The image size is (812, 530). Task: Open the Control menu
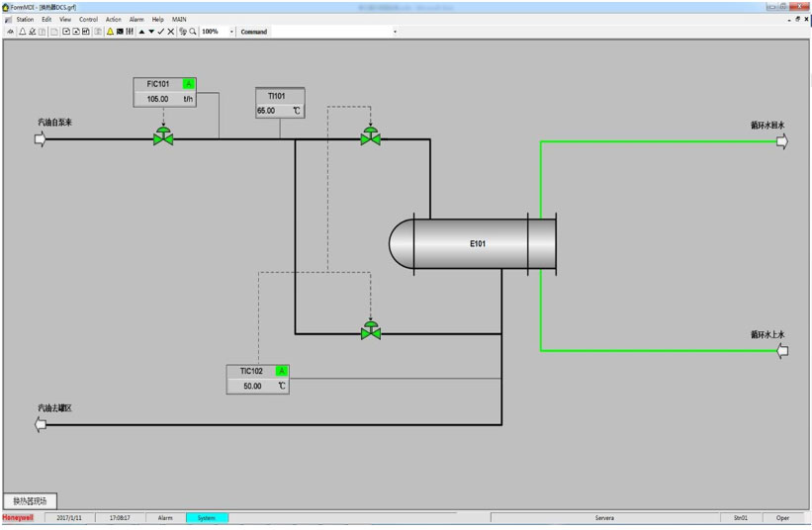click(x=89, y=19)
